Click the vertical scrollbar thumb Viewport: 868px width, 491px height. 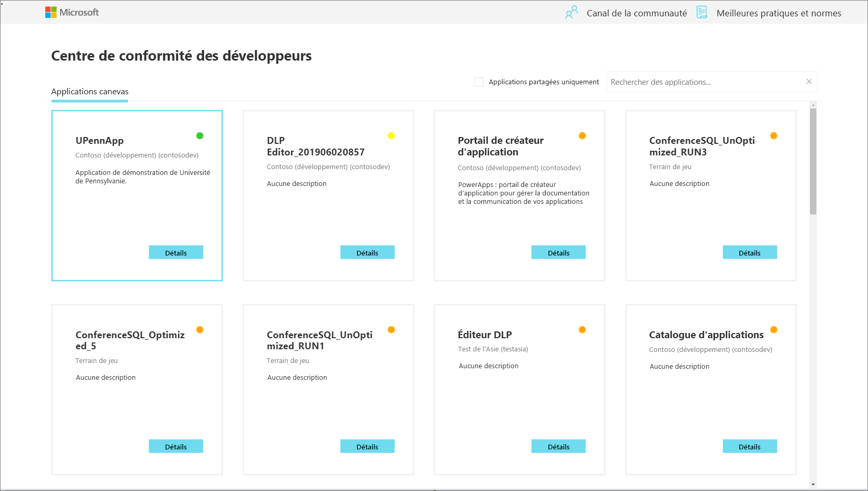point(813,161)
